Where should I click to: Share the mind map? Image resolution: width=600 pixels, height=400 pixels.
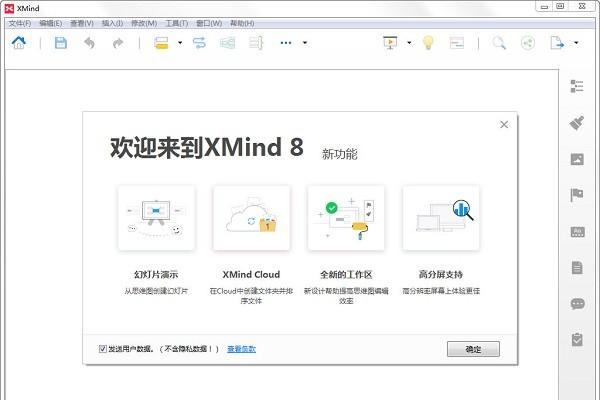click(x=528, y=43)
